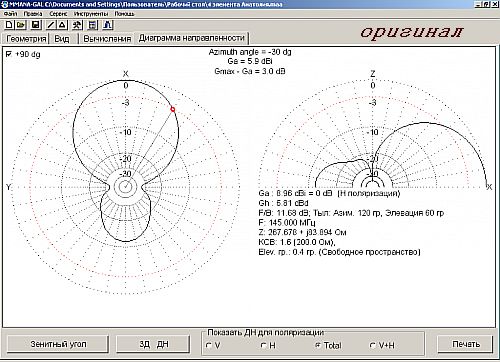Click the КСВ: 1.6 (200.0 Ом) line
Screen dimensions: 500x362
tap(297, 242)
